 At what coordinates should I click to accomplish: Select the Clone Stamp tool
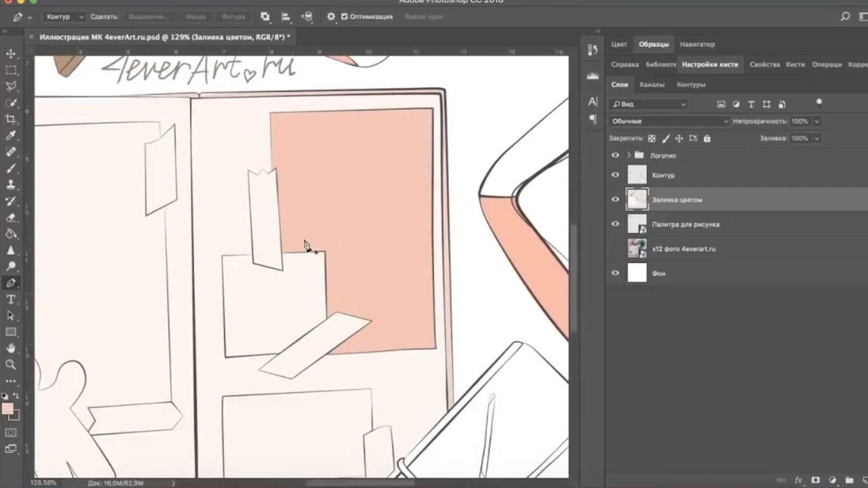[x=11, y=184]
